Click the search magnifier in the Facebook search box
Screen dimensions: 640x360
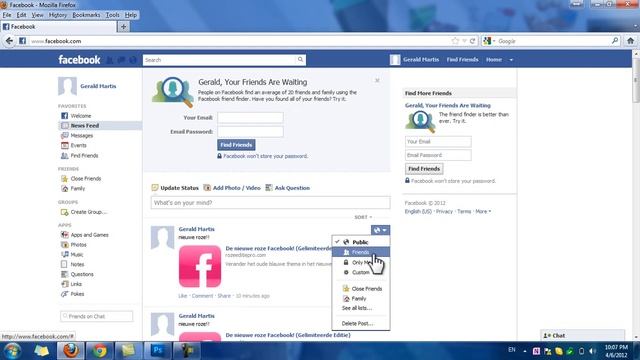pyautogui.click(x=300, y=60)
